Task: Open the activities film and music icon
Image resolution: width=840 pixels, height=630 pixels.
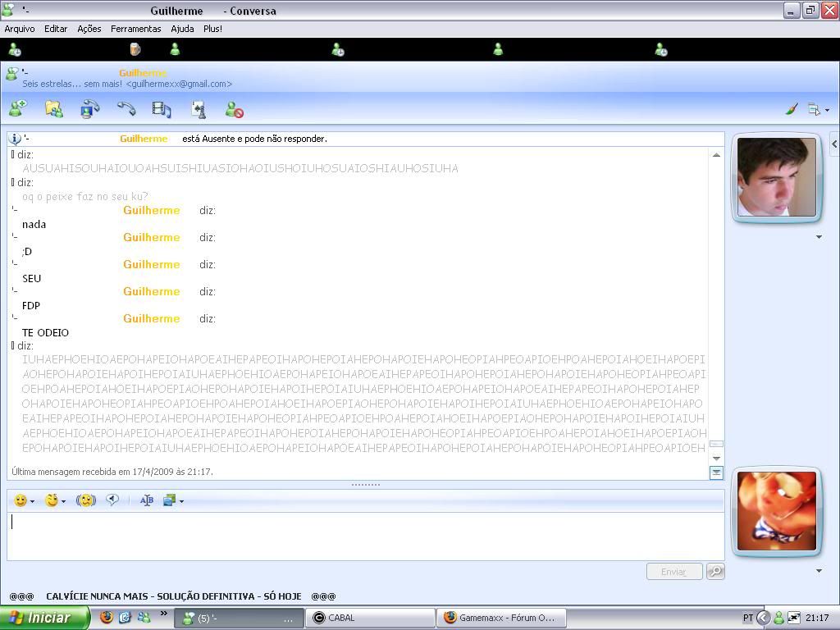Action: pos(162,108)
